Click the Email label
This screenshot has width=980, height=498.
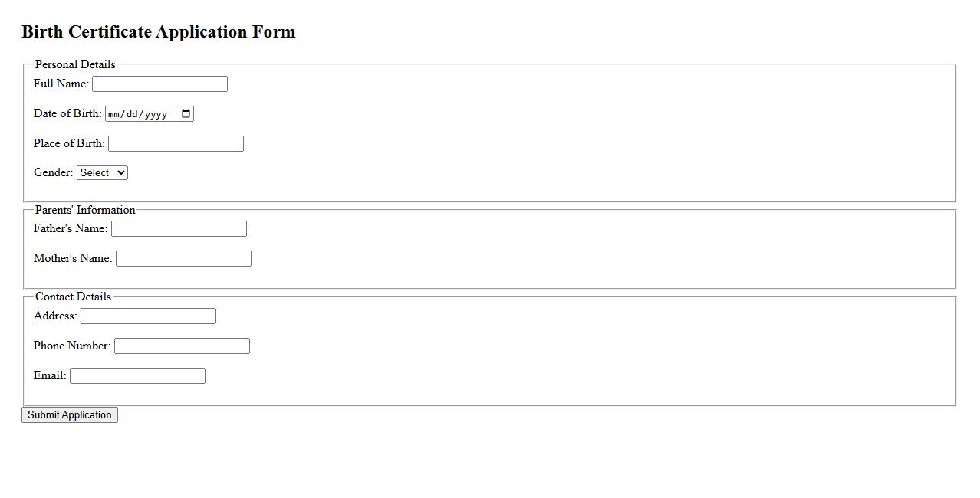(x=50, y=376)
